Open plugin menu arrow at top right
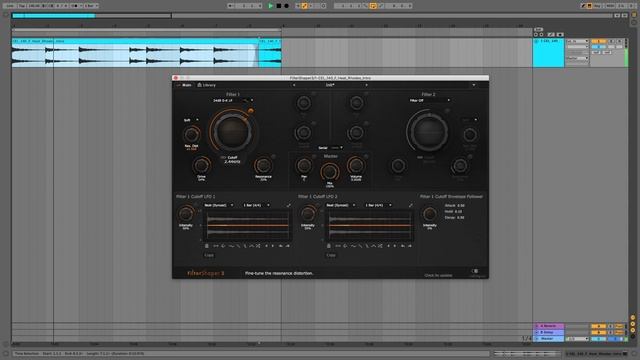The width and height of the screenshot is (640, 360). (473, 85)
